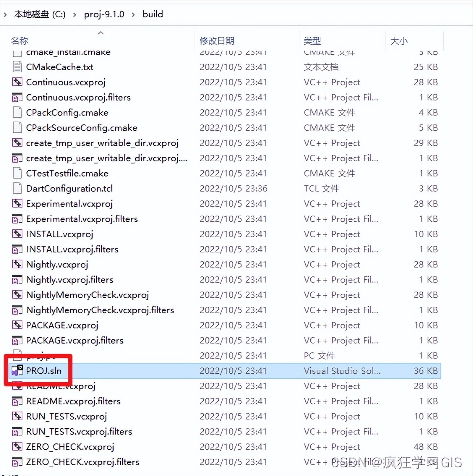Select the file name CMakeCache.txt

[x=60, y=67]
